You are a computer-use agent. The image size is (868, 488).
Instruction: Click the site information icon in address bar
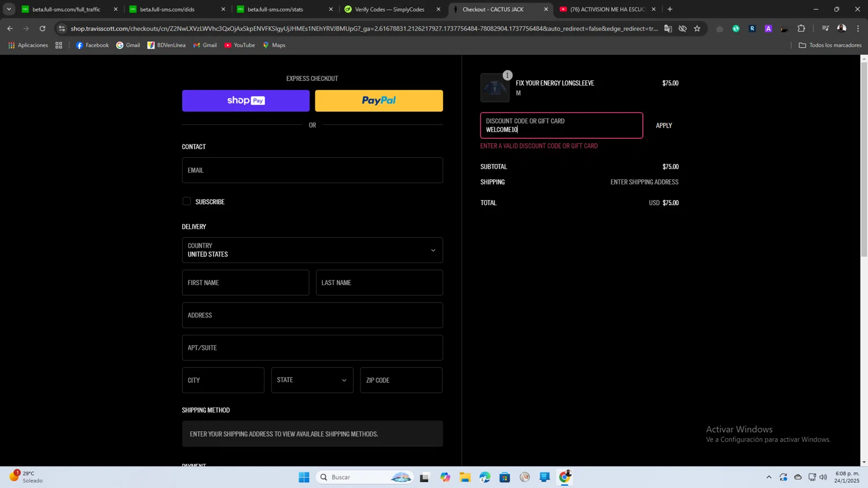point(62,28)
